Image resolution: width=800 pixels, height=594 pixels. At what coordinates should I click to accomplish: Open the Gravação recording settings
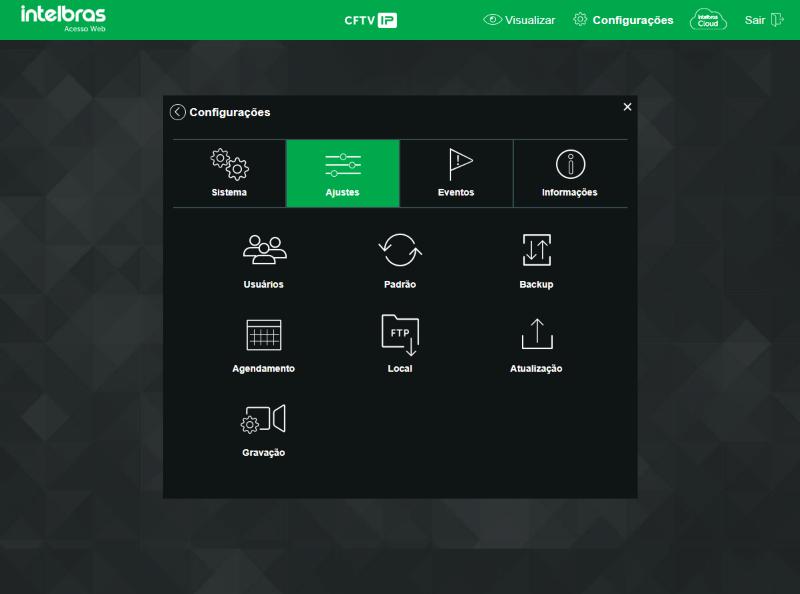(264, 430)
